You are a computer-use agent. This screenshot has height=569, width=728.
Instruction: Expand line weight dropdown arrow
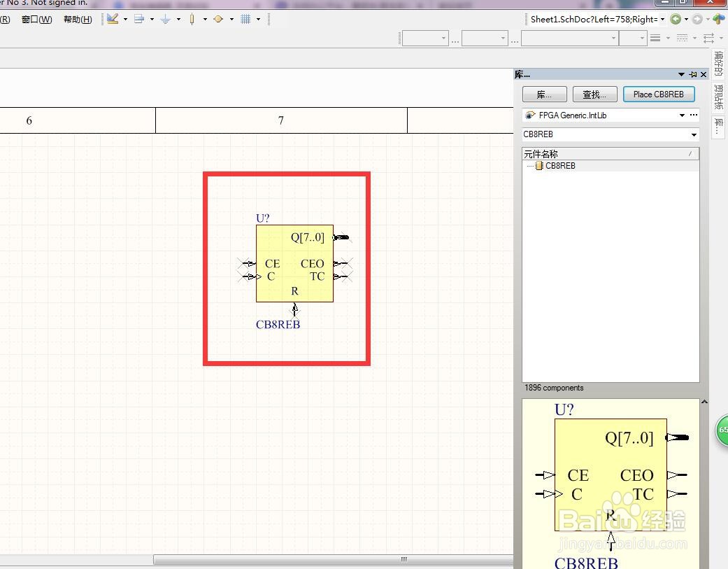[x=668, y=38]
